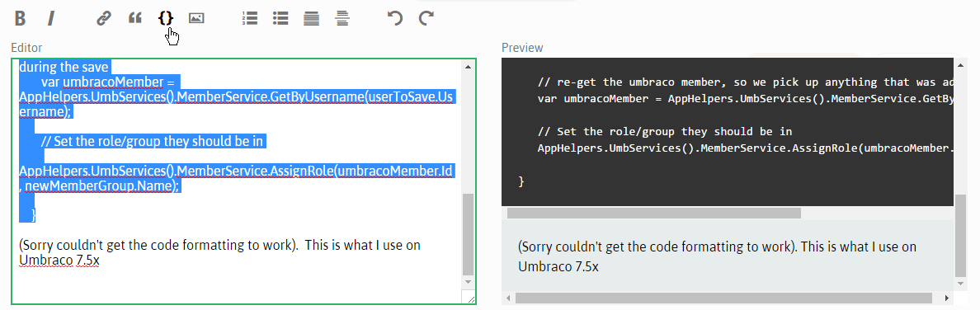This screenshot has width=980, height=310.
Task: Insert a horizontal rule
Action: [342, 18]
